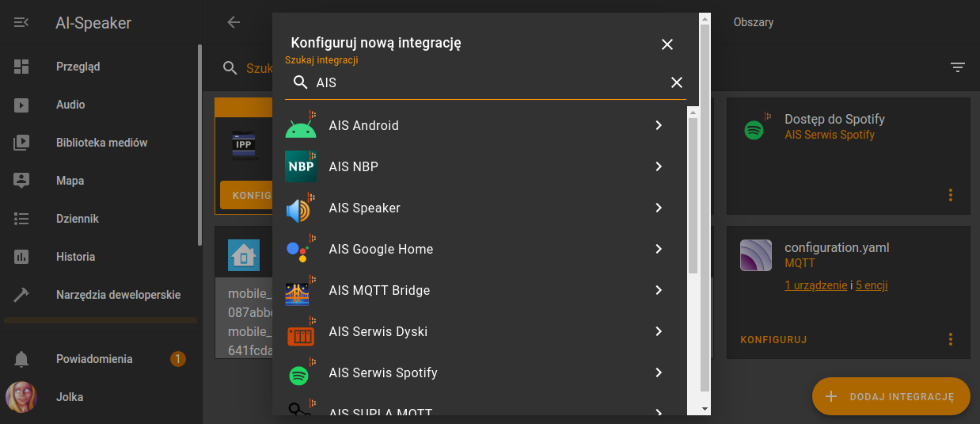This screenshot has height=424, width=980.
Task: Expand the AIS Speaker chevron arrow
Action: click(x=659, y=208)
